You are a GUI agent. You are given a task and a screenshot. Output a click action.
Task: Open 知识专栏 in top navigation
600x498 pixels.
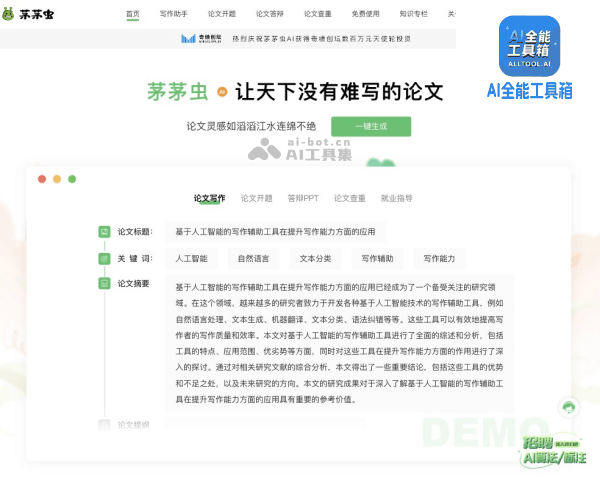tap(414, 14)
